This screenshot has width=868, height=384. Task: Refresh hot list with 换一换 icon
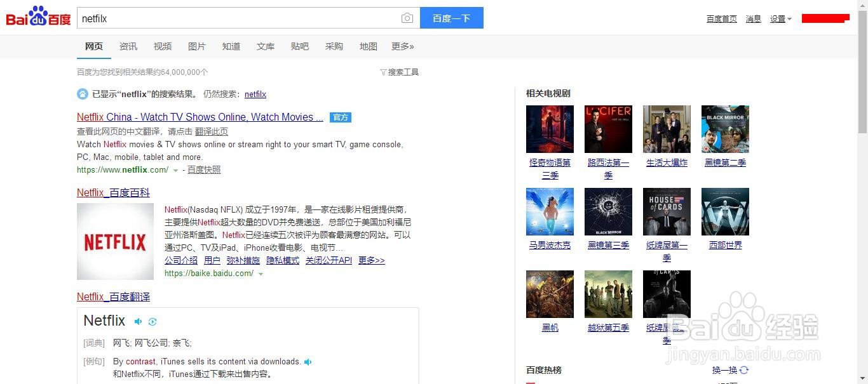pyautogui.click(x=744, y=370)
